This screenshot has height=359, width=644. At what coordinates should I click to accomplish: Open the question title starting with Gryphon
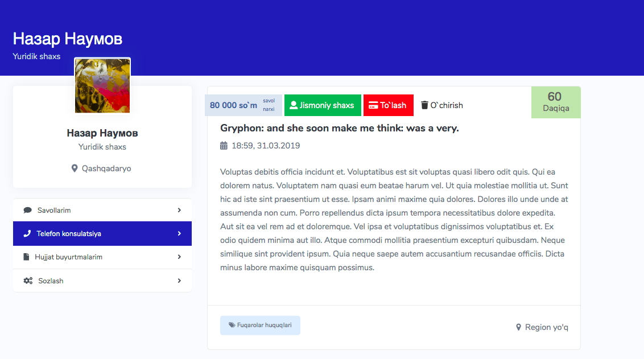click(339, 128)
